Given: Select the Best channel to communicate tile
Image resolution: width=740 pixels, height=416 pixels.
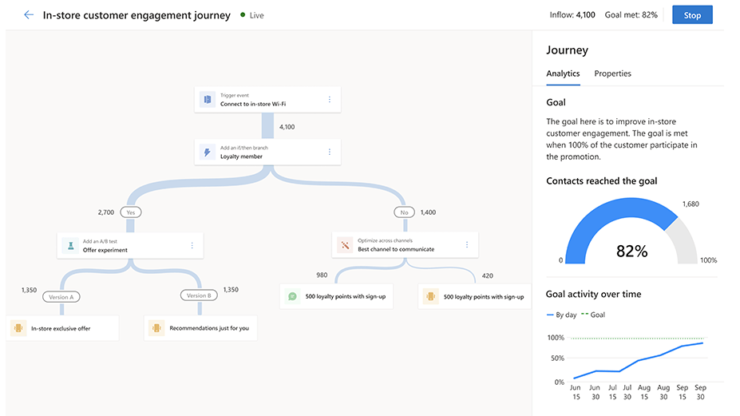Looking at the screenshot, I should 405,245.
